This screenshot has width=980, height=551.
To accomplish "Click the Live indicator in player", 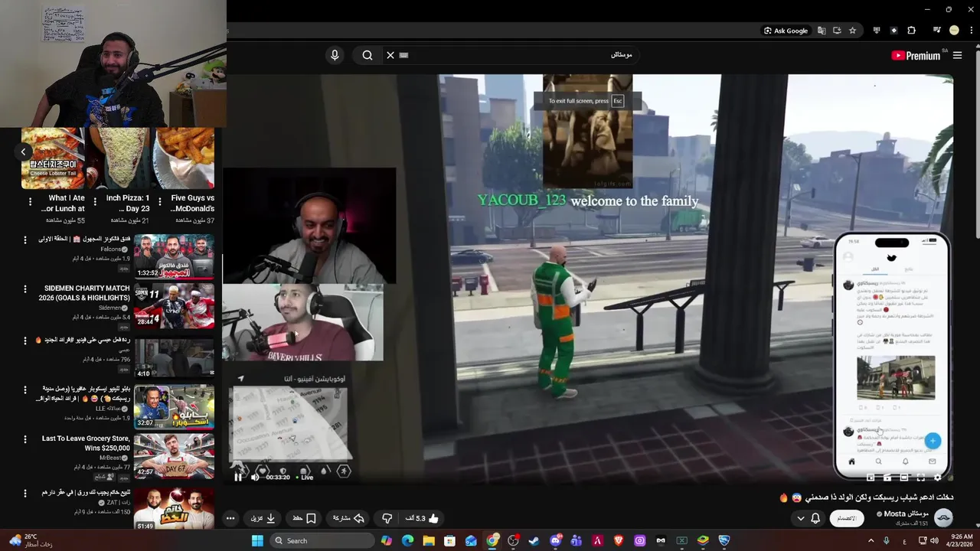I will coord(305,477).
